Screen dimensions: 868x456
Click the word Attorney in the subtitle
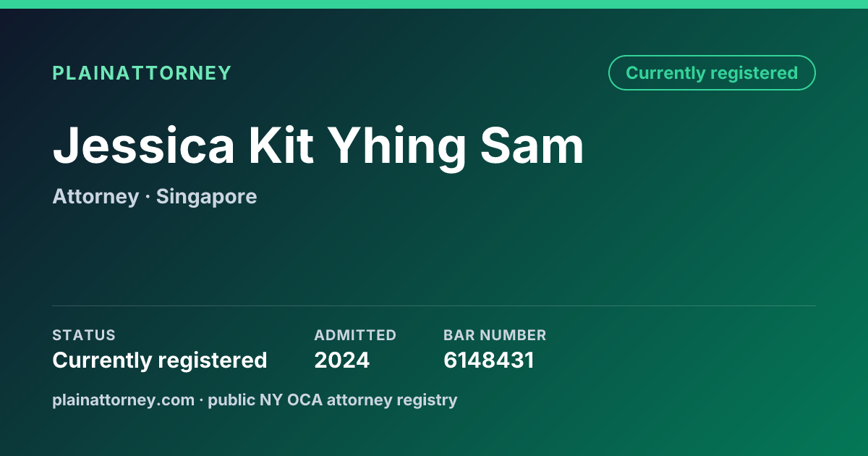pos(95,197)
